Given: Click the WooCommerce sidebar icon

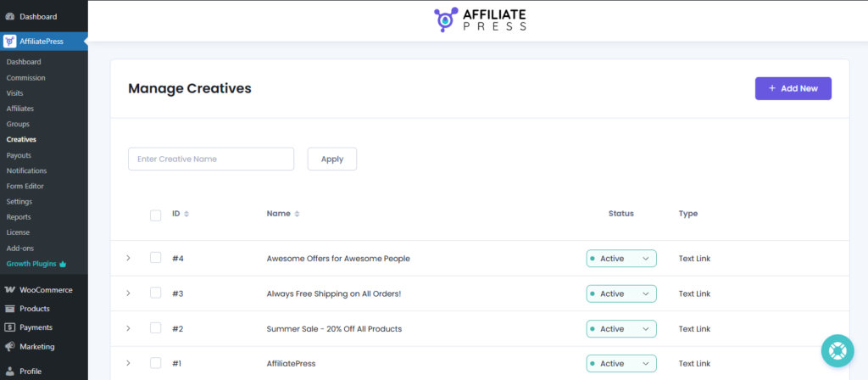Looking at the screenshot, I should [x=9, y=290].
